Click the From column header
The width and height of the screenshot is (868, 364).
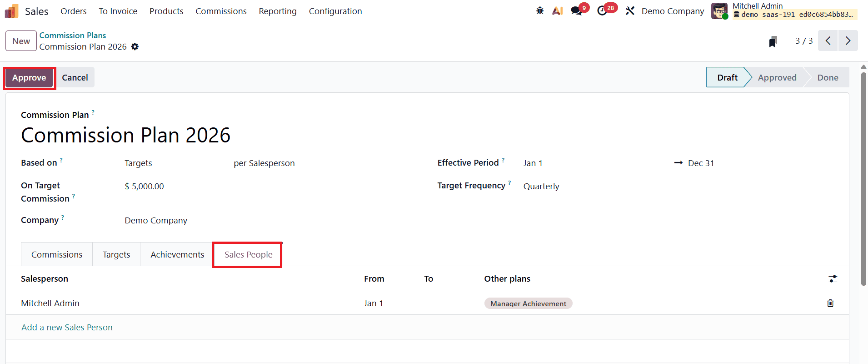374,279
